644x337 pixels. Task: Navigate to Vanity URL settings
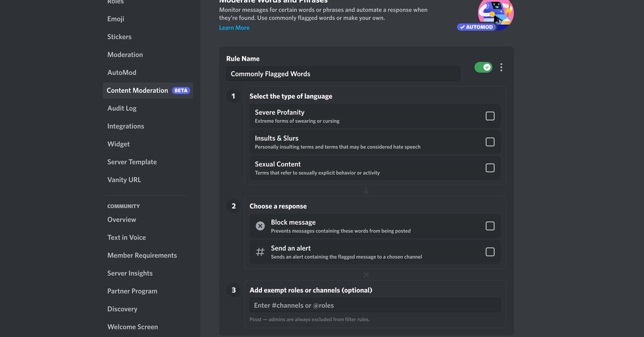[124, 180]
